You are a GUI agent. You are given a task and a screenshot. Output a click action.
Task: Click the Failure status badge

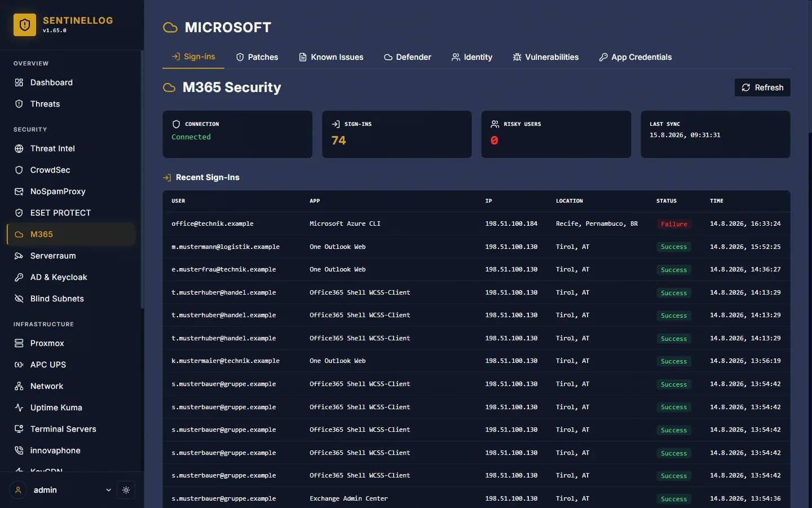click(674, 224)
